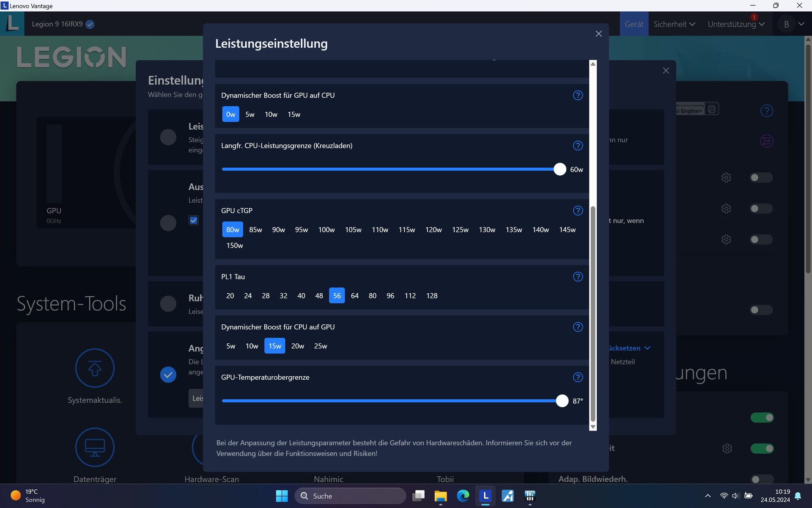Click the GPU-Temperaturobergrenze slider handle

pos(562,400)
